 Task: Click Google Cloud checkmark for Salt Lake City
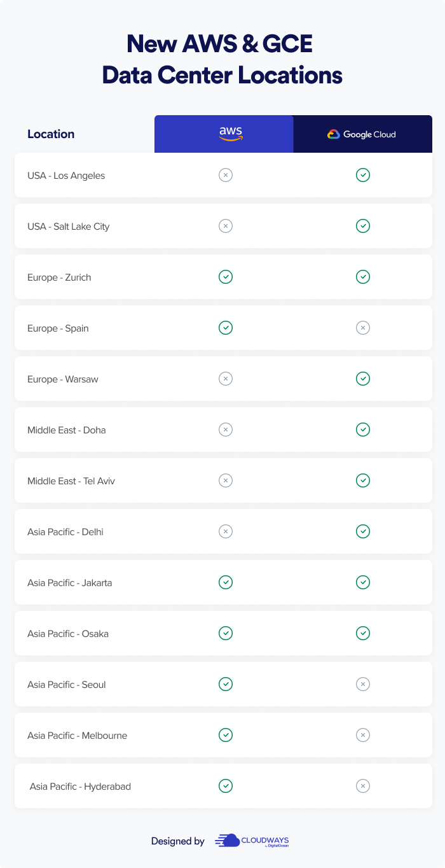(363, 226)
